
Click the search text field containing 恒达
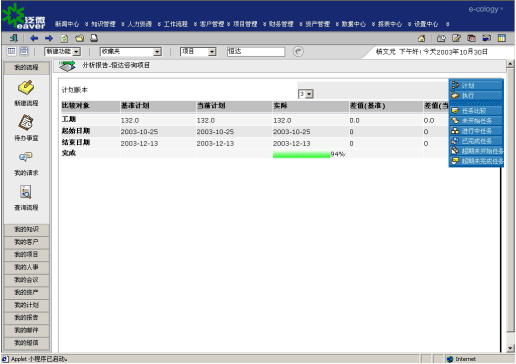click(x=256, y=51)
